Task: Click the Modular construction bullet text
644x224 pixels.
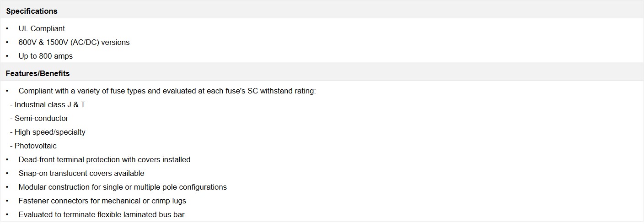Action: click(123, 187)
